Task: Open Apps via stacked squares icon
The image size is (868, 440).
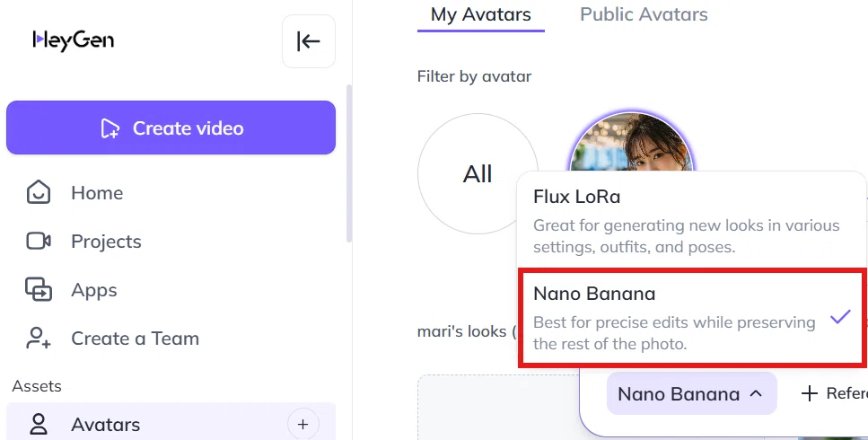Action: point(39,289)
